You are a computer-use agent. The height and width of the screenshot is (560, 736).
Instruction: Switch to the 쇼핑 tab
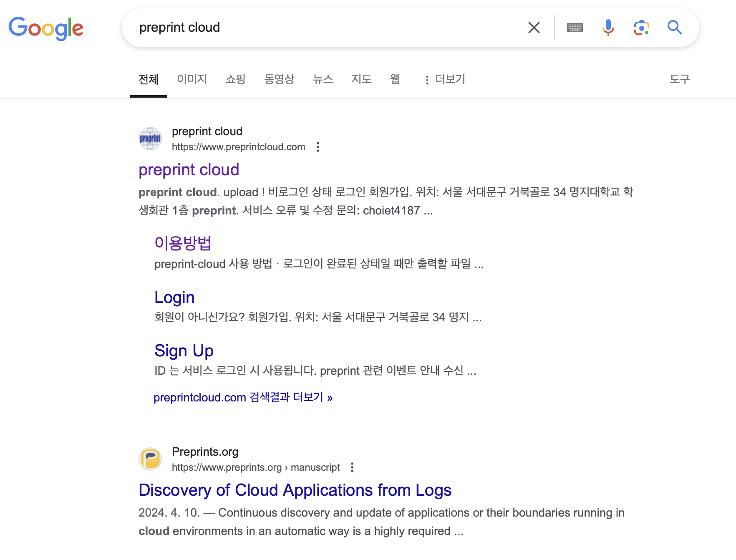pos(236,79)
